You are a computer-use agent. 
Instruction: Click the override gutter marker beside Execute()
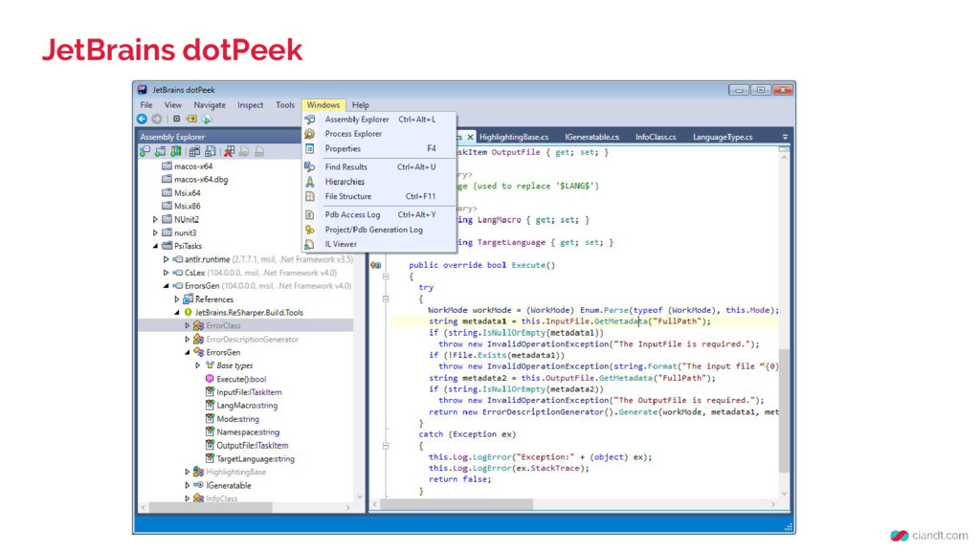[375, 265]
